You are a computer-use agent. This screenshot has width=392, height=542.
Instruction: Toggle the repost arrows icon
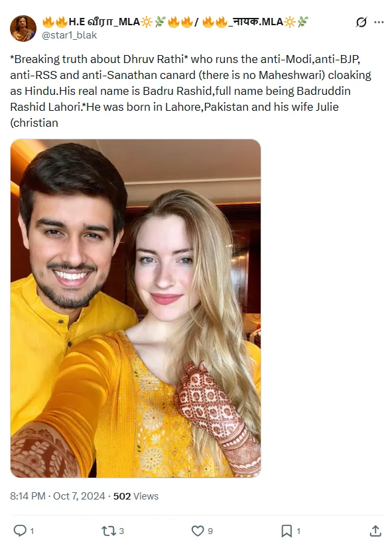tap(108, 531)
